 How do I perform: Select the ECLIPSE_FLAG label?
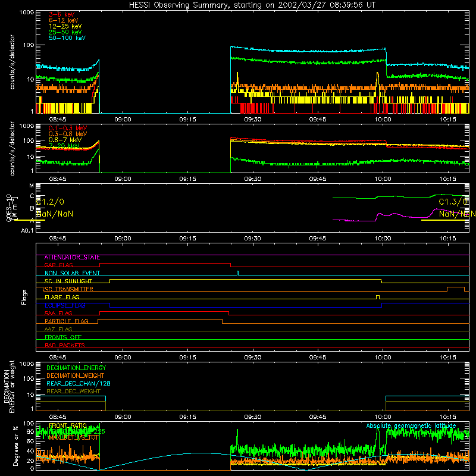point(65,305)
